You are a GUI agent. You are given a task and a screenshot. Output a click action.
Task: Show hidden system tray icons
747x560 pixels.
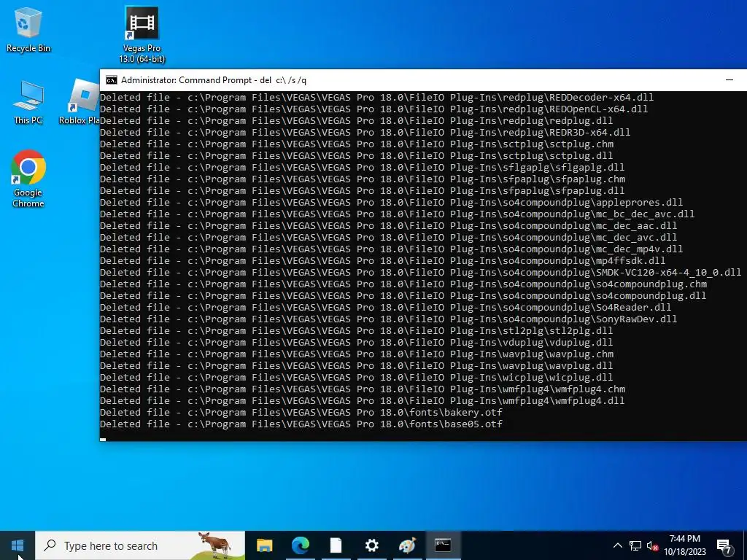pyautogui.click(x=617, y=545)
